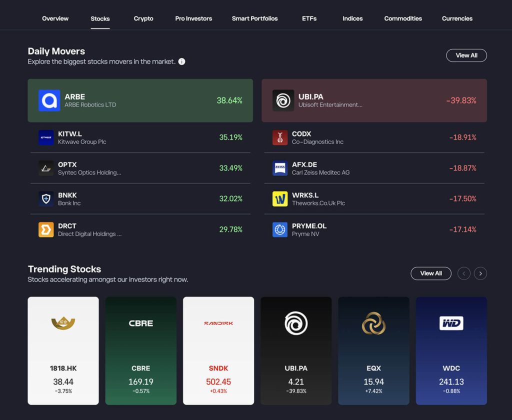Viewport: 512px width, 420px height.
Task: Click the yellow WRKS.L Theworks logo icon
Action: tap(280, 199)
